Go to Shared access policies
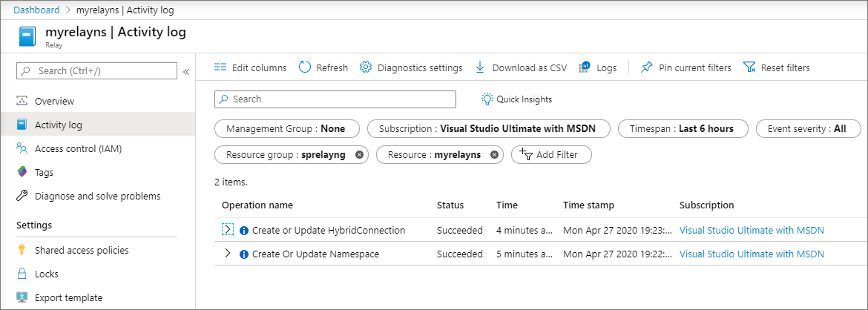This screenshot has width=868, height=310. pos(82,250)
